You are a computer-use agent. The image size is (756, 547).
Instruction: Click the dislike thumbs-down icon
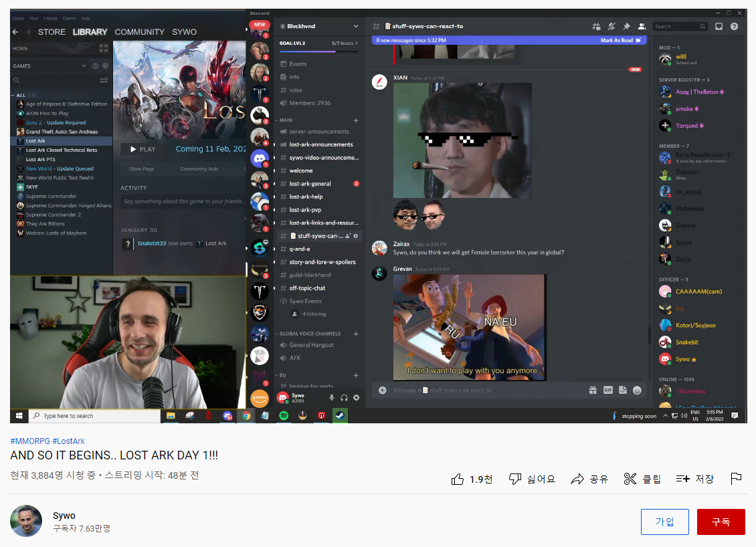[515, 479]
